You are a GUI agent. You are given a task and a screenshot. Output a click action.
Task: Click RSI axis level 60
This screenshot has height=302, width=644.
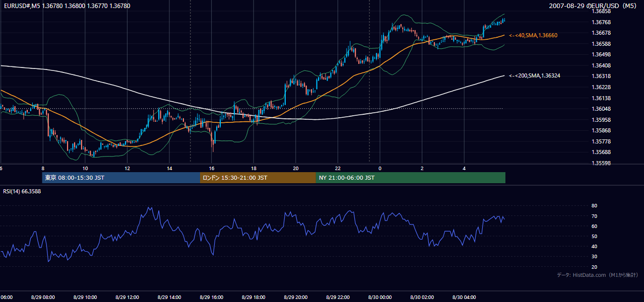point(594,226)
